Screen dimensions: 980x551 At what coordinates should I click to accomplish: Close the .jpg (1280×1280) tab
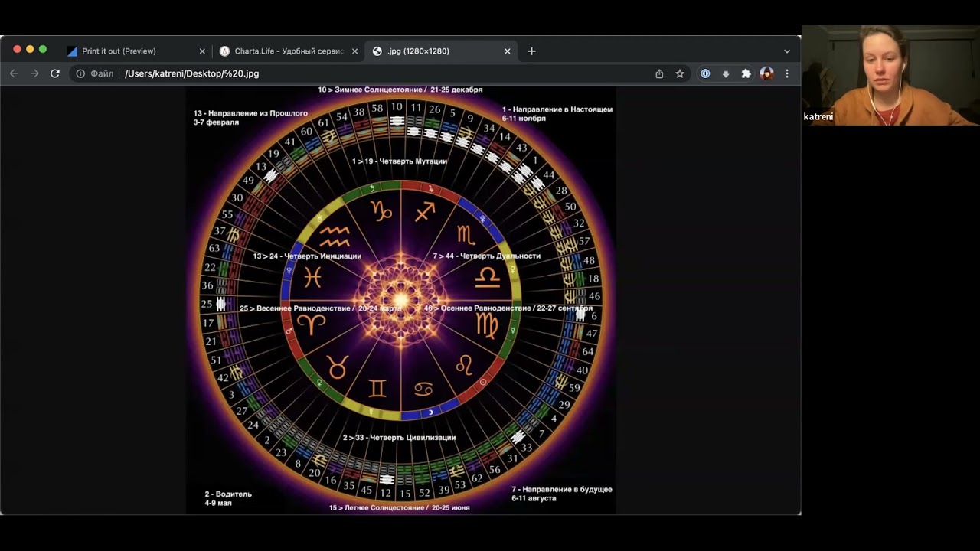[507, 51]
